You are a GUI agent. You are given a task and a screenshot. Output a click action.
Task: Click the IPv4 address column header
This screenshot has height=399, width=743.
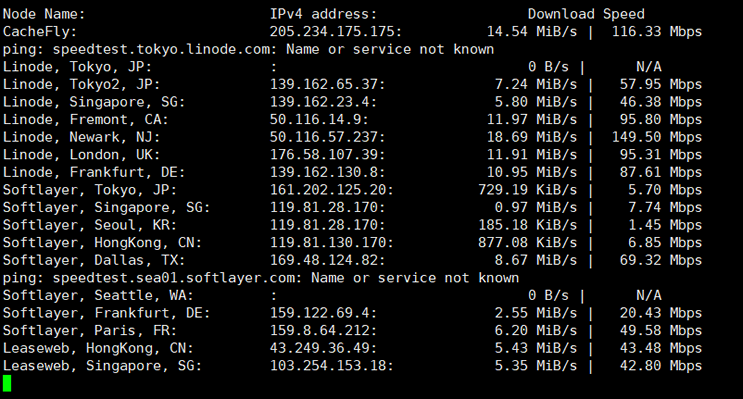(x=323, y=14)
